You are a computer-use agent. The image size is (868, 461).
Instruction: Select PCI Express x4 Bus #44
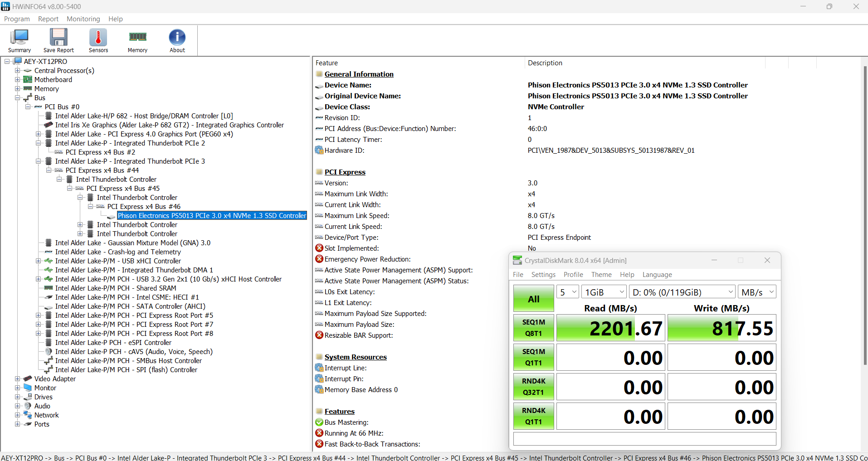click(102, 170)
